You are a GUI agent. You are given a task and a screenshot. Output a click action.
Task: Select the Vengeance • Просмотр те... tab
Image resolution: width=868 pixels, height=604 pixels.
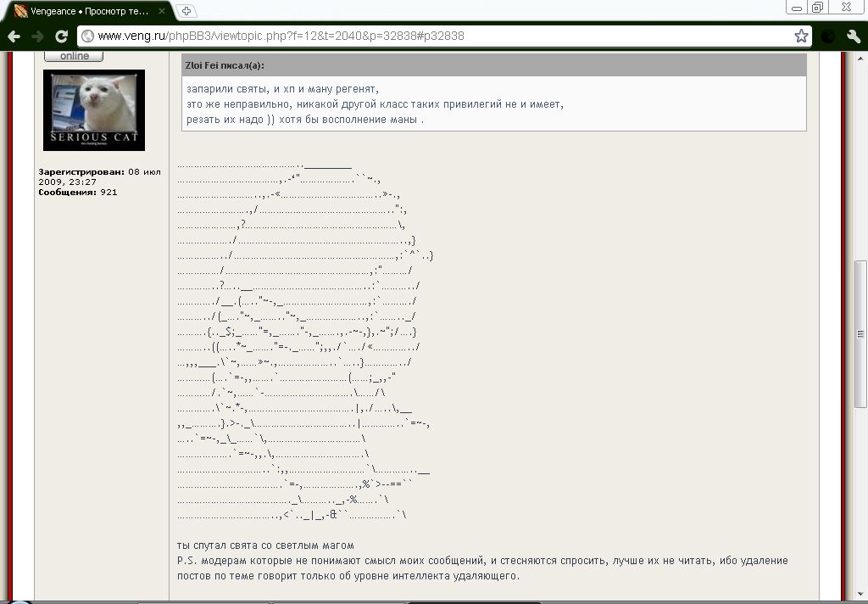point(88,11)
